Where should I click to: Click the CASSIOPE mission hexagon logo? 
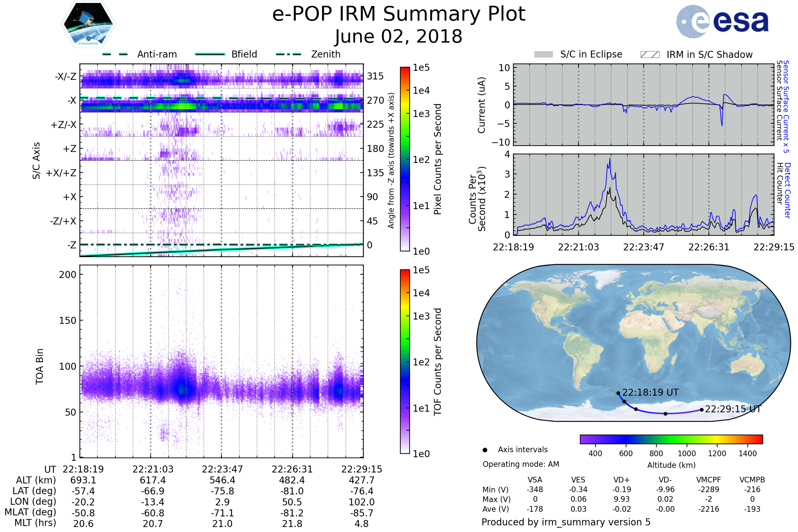88,24
